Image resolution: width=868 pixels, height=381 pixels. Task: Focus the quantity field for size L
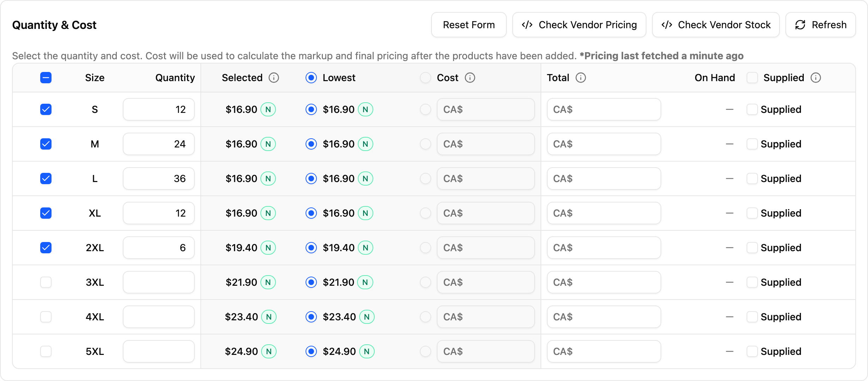(159, 179)
